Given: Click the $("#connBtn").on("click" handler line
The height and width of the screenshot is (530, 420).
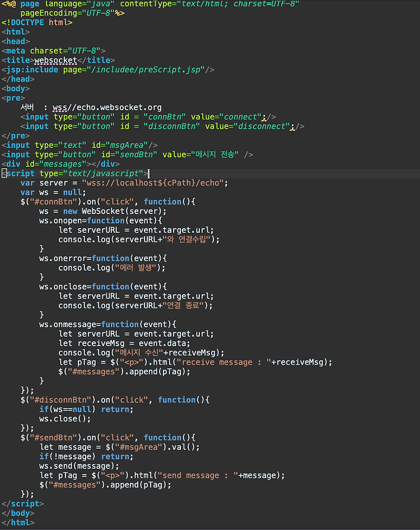Looking at the screenshot, I should pyautogui.click(x=108, y=202).
